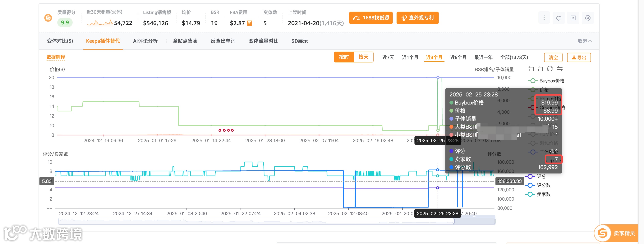Open the 反查出单词 tab
644x244 pixels.
click(x=223, y=41)
